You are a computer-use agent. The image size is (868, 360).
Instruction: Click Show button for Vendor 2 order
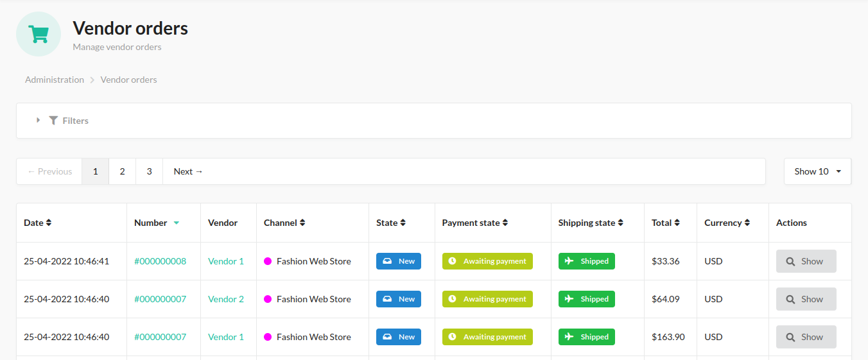pyautogui.click(x=806, y=299)
